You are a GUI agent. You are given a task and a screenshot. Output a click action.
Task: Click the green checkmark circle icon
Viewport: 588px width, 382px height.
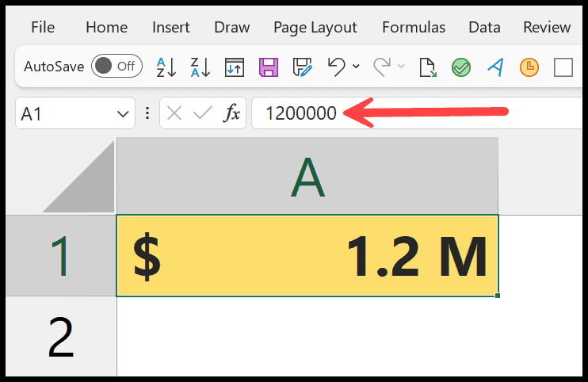tap(461, 67)
